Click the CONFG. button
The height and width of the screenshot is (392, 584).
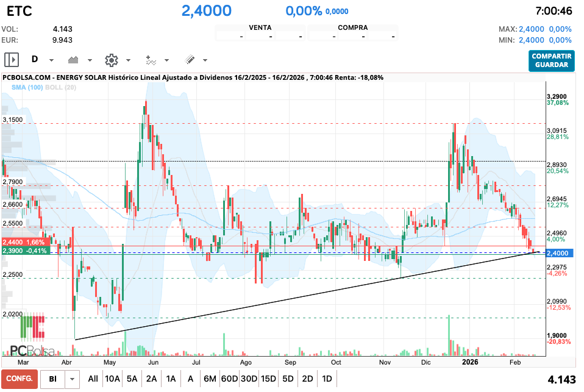20,379
